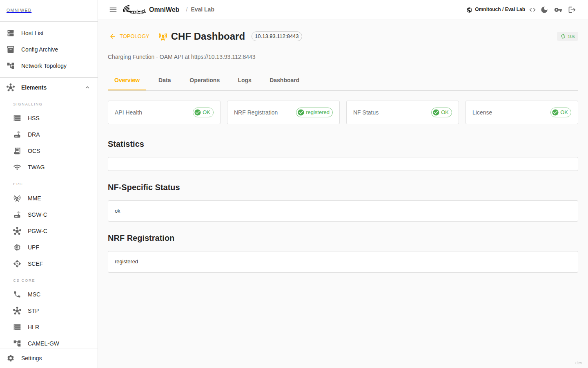This screenshot has height=368, width=588.
Task: Click the HSS element icon
Action: click(x=17, y=118)
